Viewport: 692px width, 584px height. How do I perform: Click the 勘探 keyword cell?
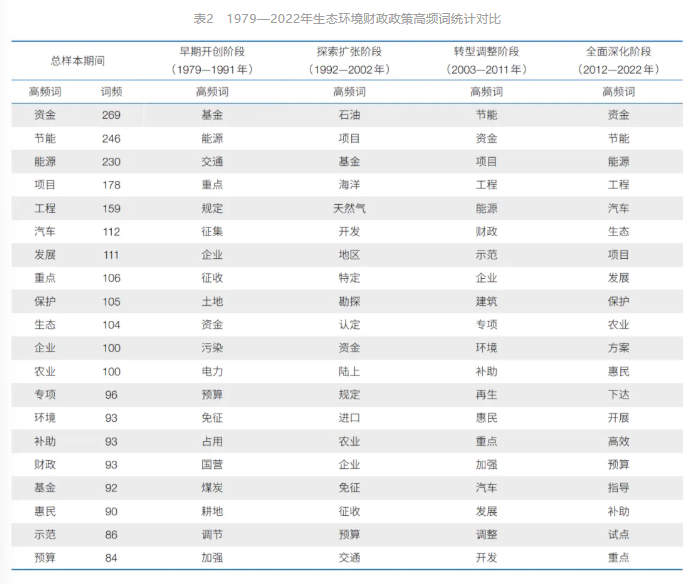tap(349, 302)
